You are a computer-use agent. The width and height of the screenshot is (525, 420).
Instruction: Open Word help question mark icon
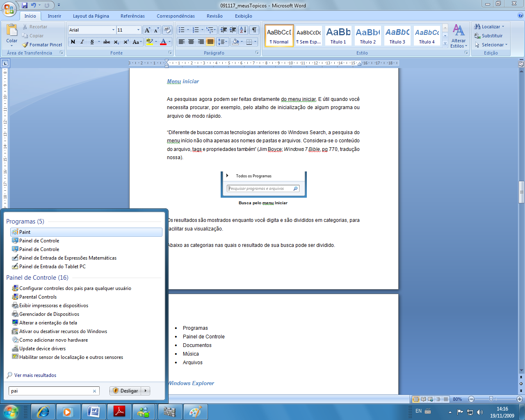[x=520, y=16]
